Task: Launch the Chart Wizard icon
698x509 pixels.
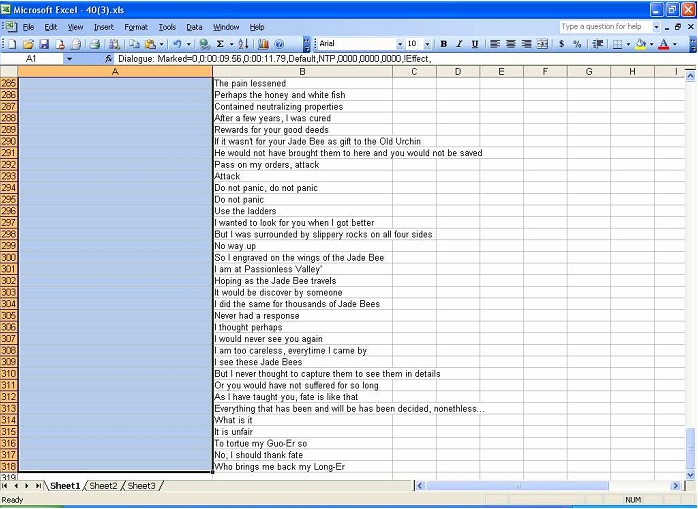Action: click(264, 44)
